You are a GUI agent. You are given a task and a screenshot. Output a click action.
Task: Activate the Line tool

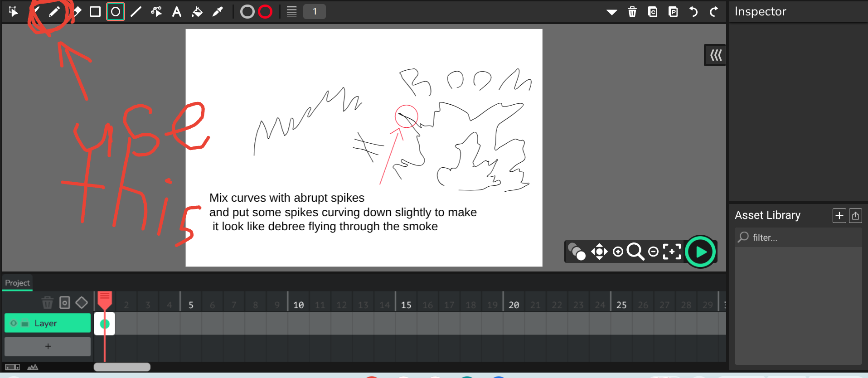coord(136,12)
